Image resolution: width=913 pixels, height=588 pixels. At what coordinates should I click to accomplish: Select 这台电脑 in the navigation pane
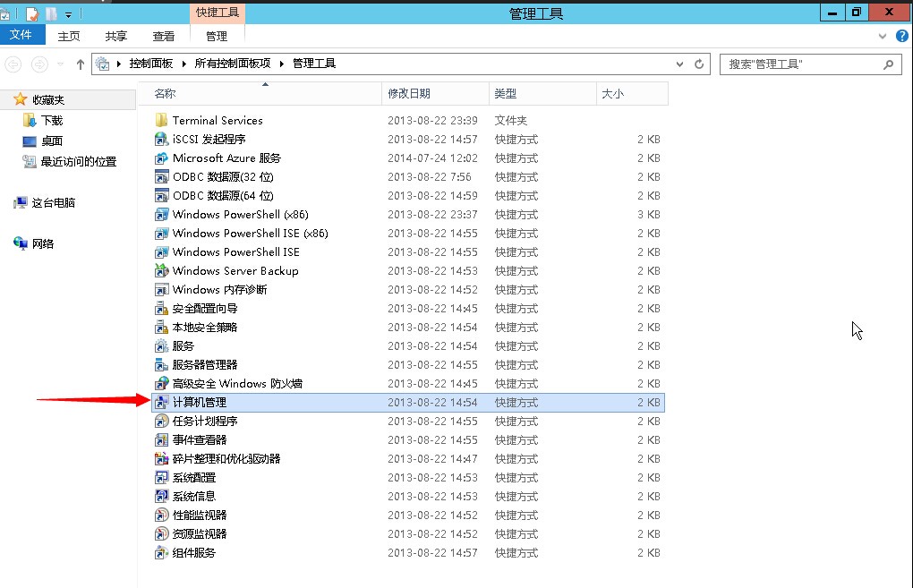coord(54,203)
